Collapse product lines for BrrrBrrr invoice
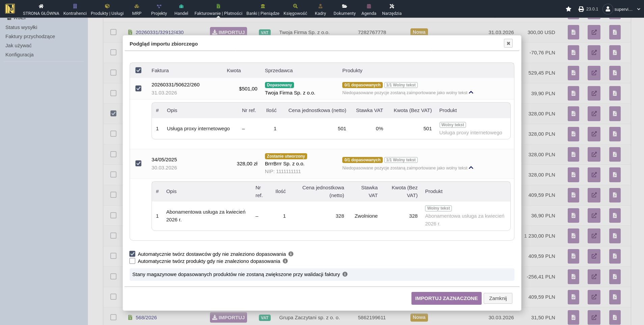Screen dimensions: 644x325 (471, 168)
